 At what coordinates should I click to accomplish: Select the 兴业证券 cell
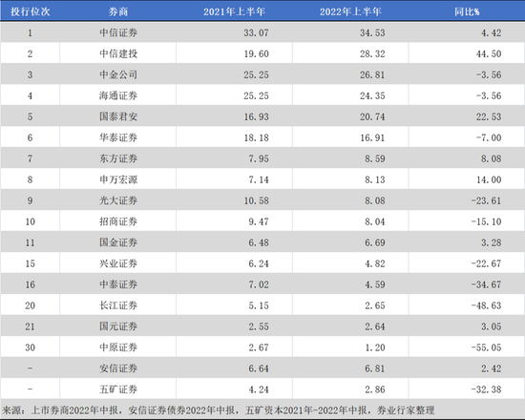[x=118, y=263]
